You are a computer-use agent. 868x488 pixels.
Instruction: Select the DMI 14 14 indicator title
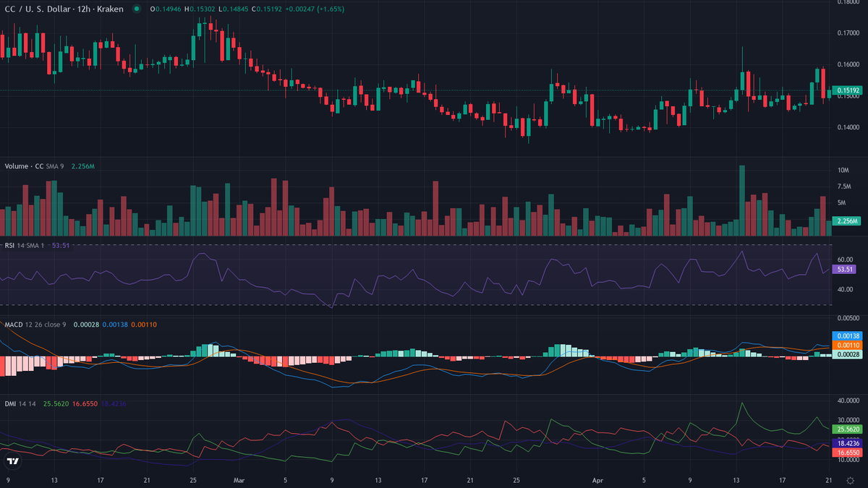[x=20, y=403]
